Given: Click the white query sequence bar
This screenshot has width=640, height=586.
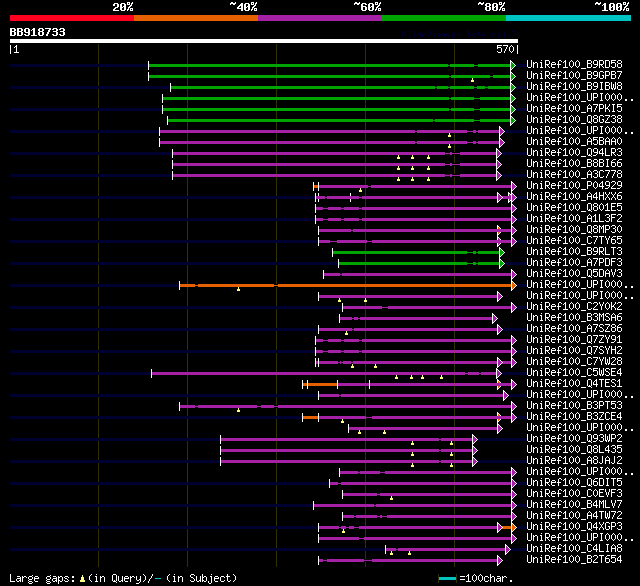Looking at the screenshot, I should tap(264, 41).
